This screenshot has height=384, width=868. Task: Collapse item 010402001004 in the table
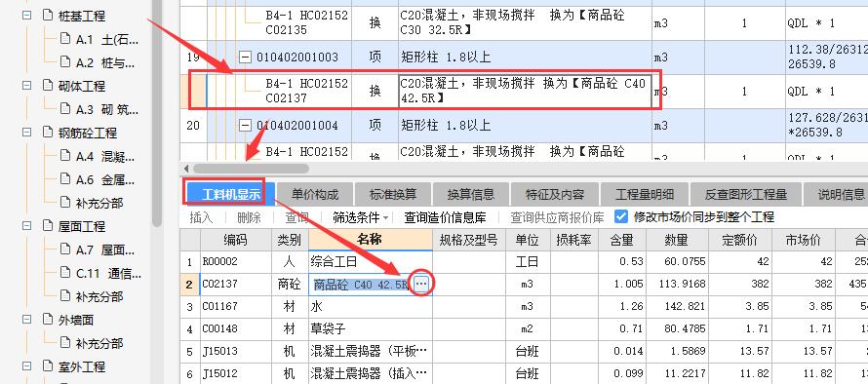245,126
